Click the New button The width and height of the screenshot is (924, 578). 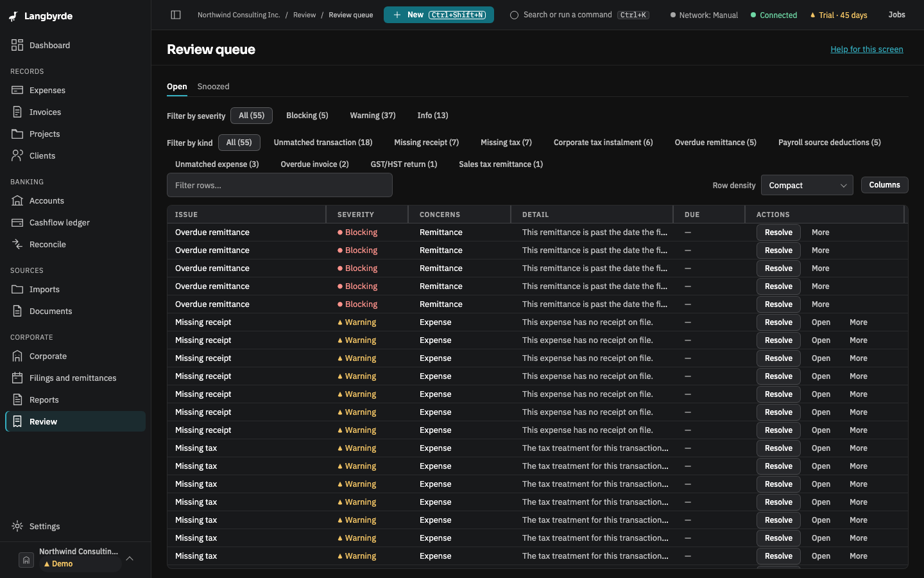(439, 15)
